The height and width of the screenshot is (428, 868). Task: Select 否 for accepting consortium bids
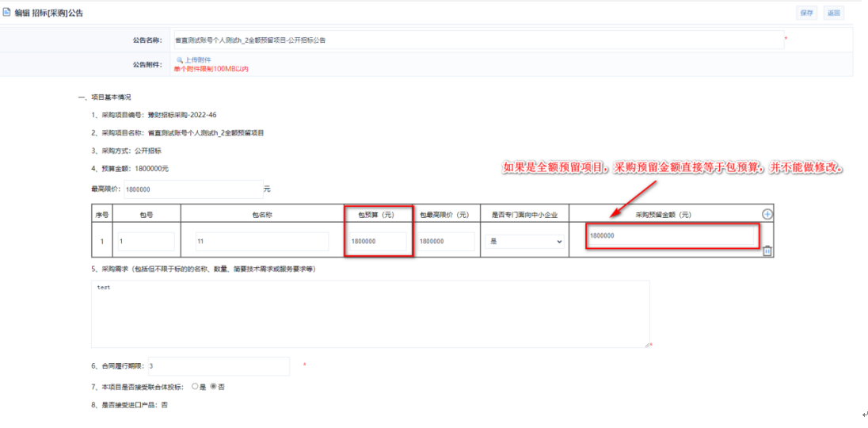(x=213, y=387)
